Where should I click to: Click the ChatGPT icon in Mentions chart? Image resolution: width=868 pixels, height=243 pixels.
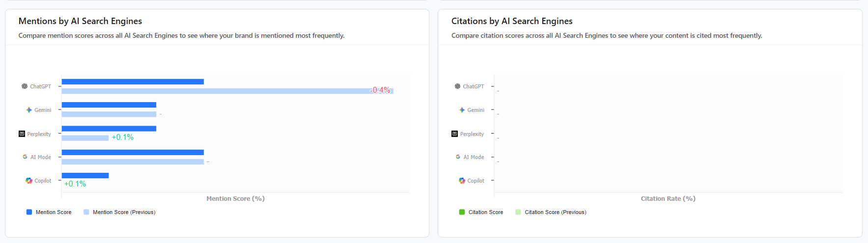tap(25, 86)
